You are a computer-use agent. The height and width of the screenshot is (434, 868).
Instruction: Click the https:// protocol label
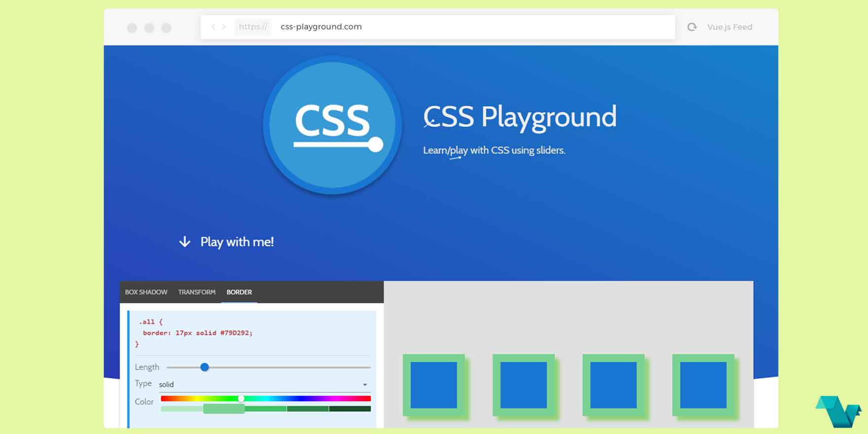click(253, 27)
